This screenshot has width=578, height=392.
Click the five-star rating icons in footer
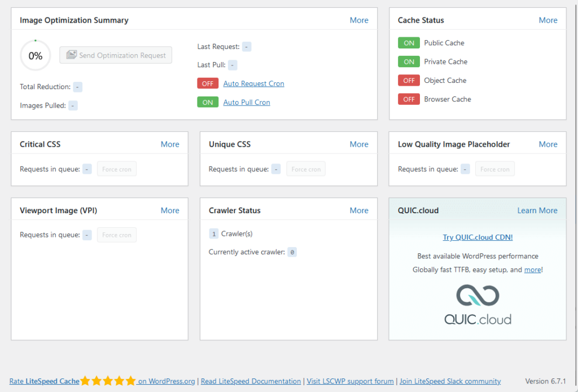tap(108, 381)
